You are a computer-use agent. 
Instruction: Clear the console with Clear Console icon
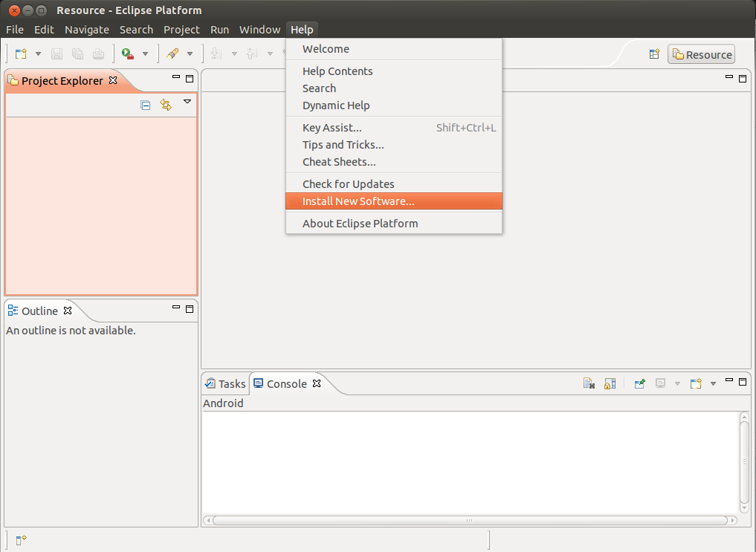(x=589, y=383)
